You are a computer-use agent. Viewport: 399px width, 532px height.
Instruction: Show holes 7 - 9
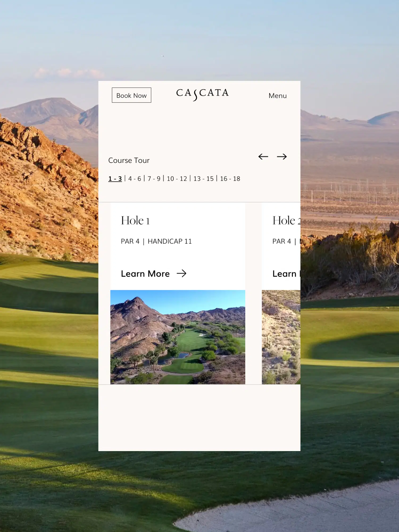point(154,179)
